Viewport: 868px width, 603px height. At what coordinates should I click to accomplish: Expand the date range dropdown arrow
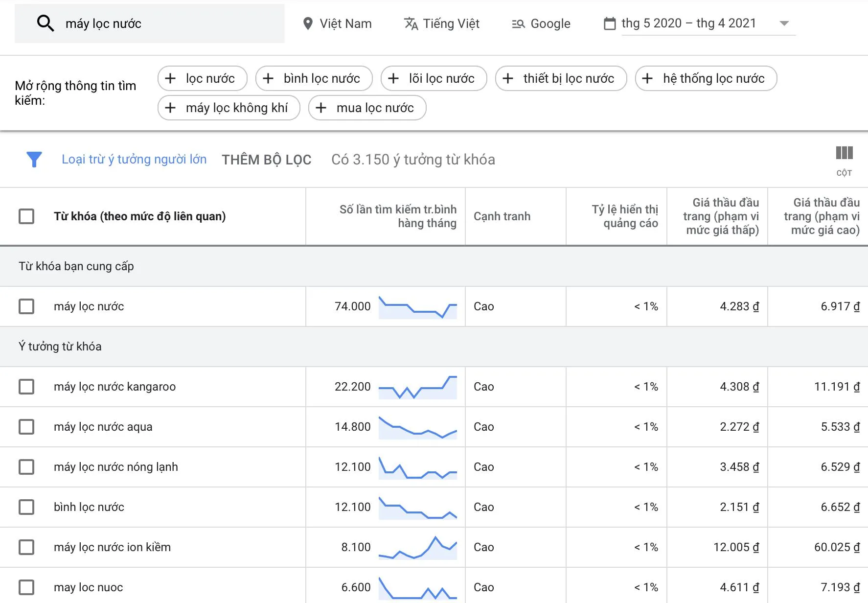(784, 23)
